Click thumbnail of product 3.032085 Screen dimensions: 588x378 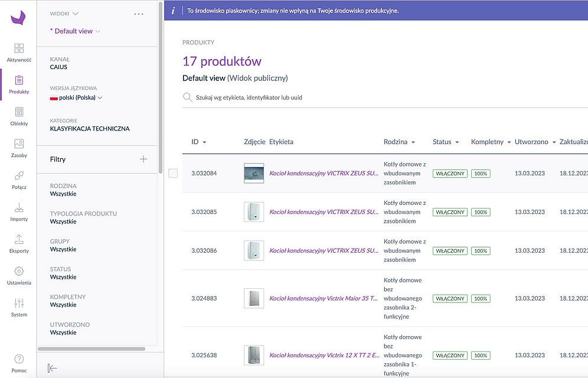click(254, 212)
